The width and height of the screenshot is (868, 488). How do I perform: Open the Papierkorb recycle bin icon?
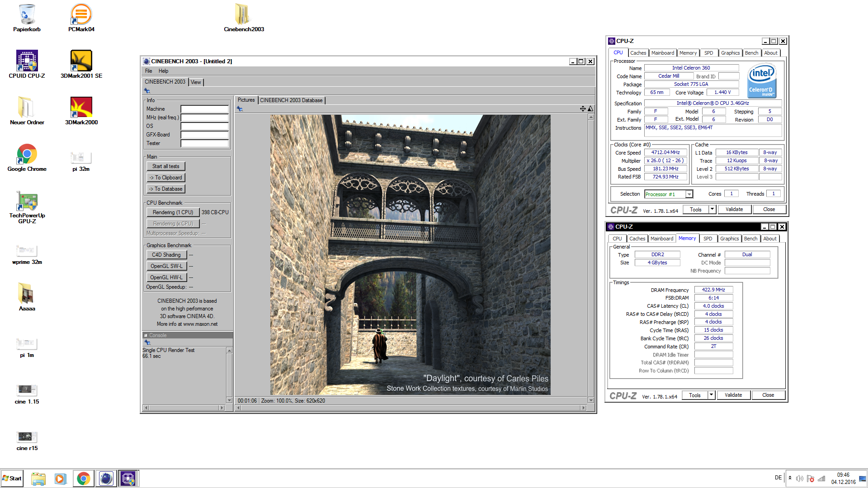click(x=27, y=18)
